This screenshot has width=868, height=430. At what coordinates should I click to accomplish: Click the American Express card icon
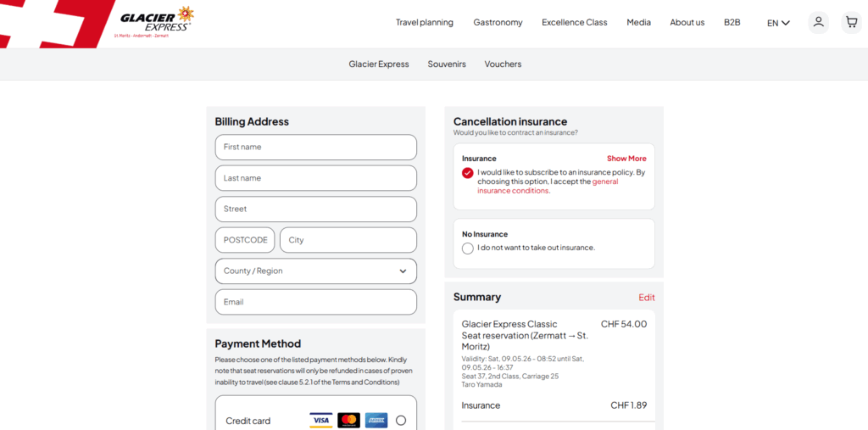(x=376, y=421)
